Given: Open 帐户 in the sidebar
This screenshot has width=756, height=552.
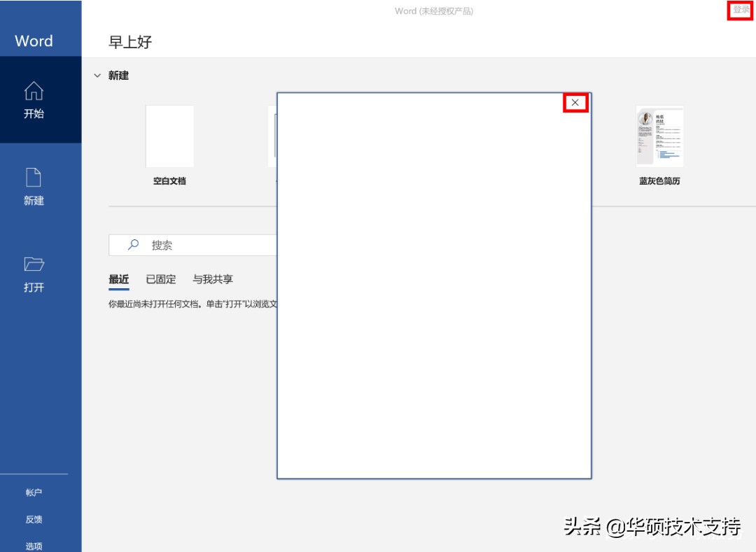Looking at the screenshot, I should [34, 493].
